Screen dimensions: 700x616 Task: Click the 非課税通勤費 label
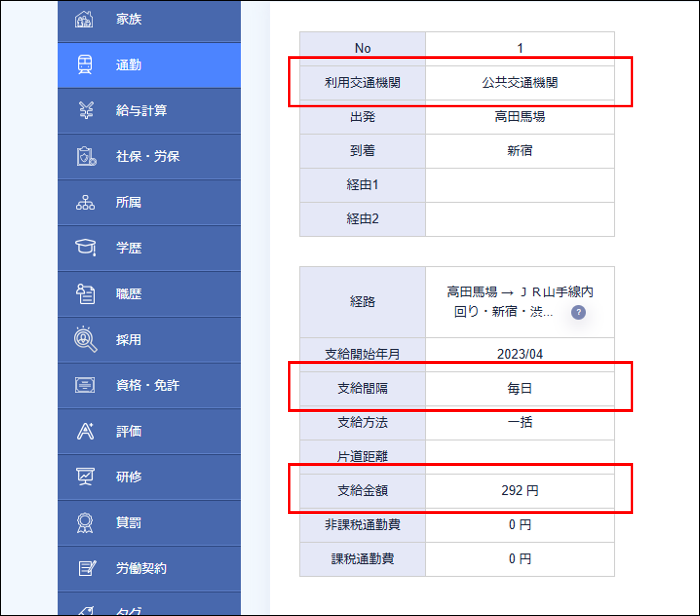pyautogui.click(x=363, y=525)
